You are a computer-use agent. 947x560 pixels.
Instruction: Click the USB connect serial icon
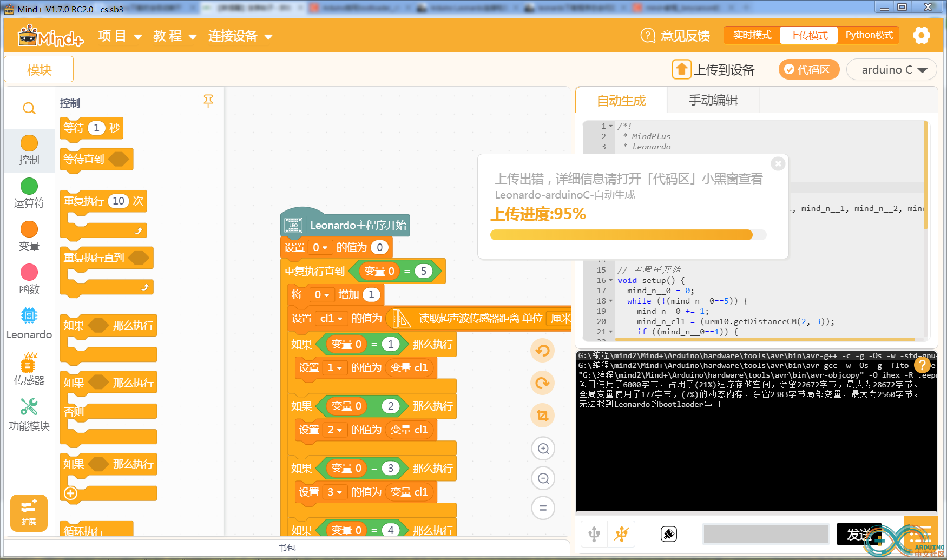594,534
